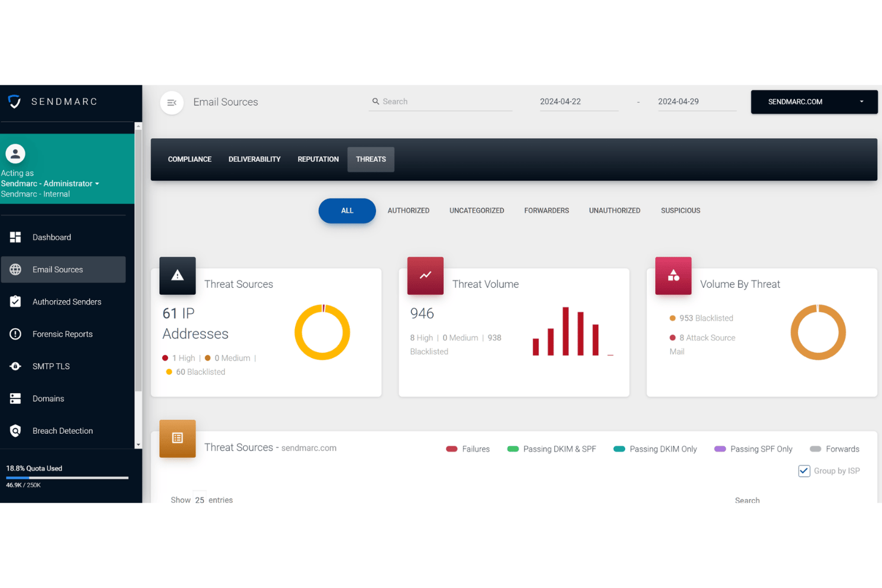The image size is (882, 588).
Task: Select the Threats tab
Action: pos(371,159)
